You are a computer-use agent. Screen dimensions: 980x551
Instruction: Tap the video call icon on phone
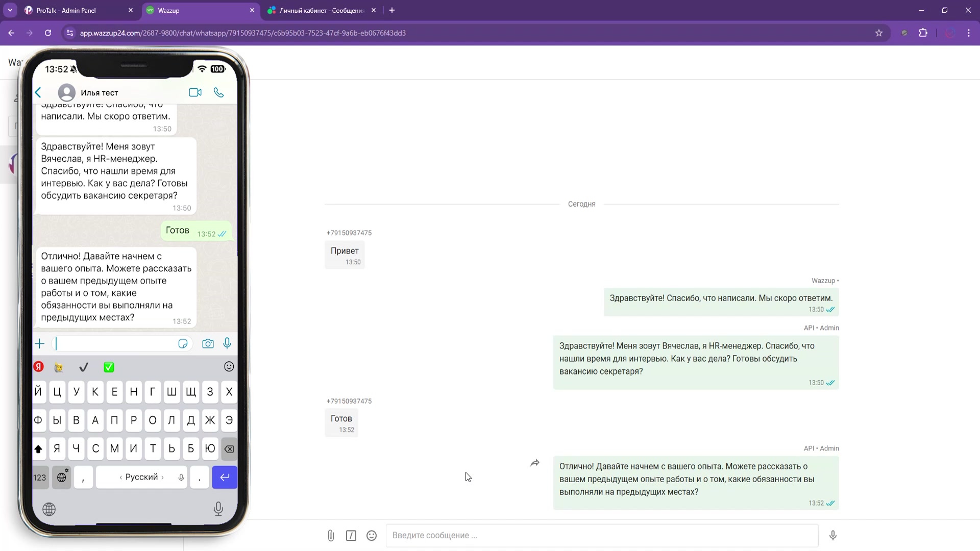[x=195, y=92]
